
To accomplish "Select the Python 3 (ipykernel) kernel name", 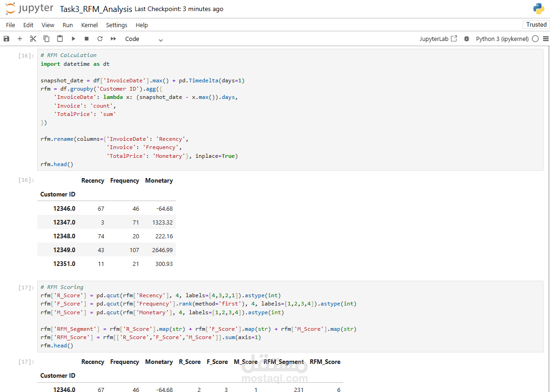I will (502, 39).
